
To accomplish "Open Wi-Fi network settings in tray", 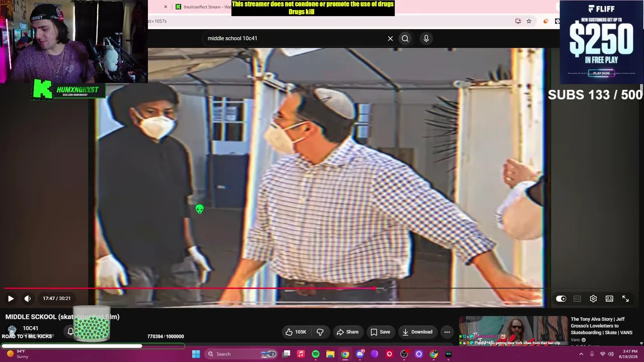I will point(603,354).
